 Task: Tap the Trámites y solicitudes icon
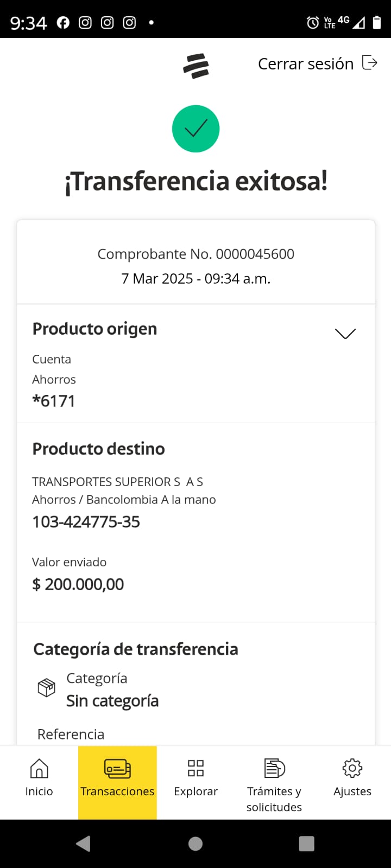274,769
